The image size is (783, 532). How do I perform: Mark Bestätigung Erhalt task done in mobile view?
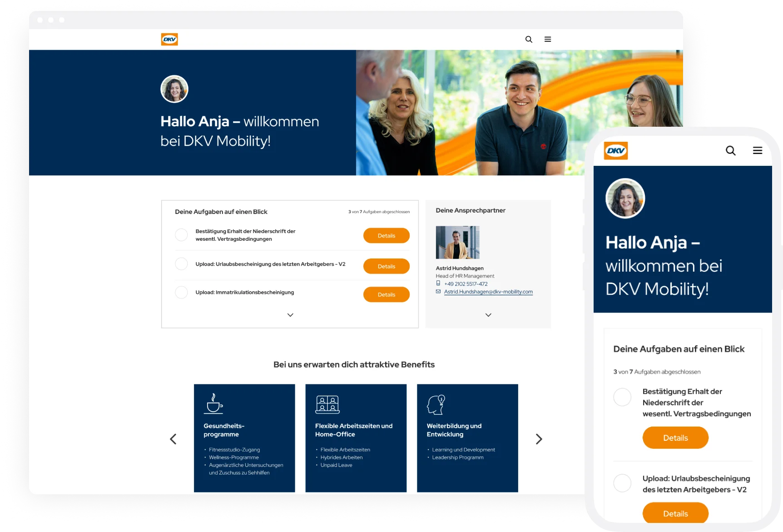point(622,397)
